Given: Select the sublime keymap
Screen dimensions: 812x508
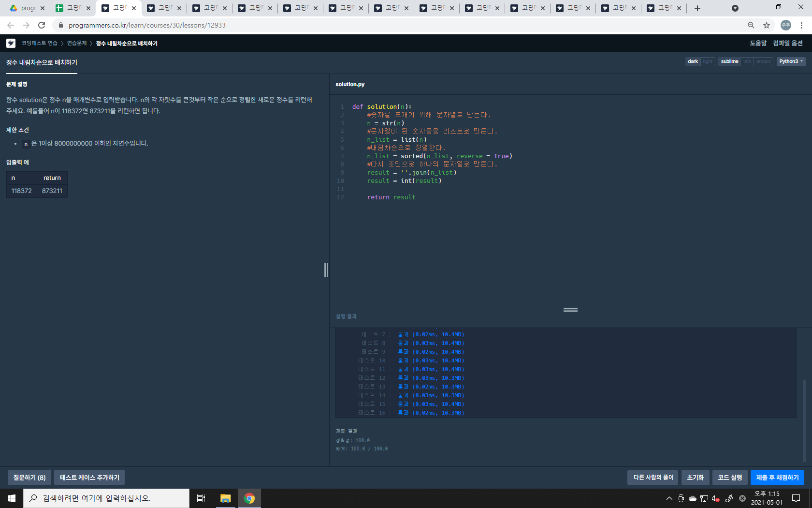Looking at the screenshot, I should 729,61.
